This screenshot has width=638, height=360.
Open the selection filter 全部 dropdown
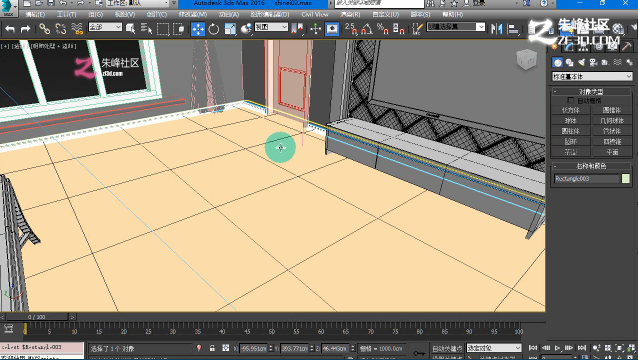[x=105, y=27]
